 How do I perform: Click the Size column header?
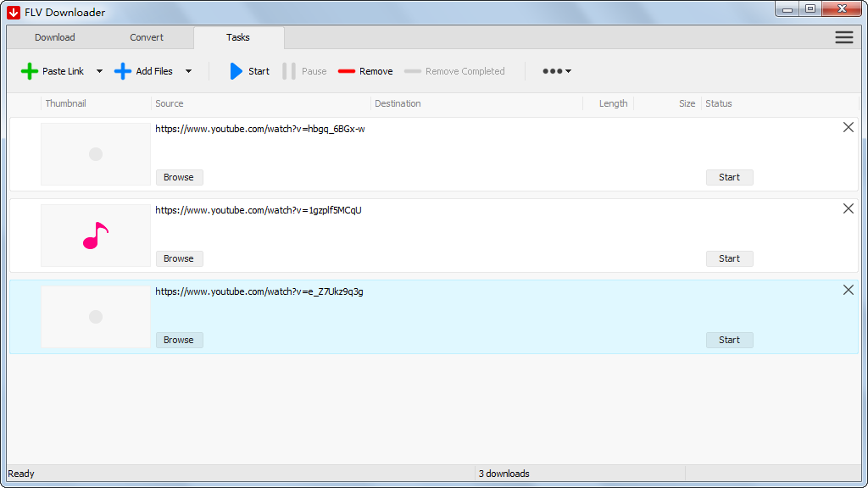tap(687, 103)
